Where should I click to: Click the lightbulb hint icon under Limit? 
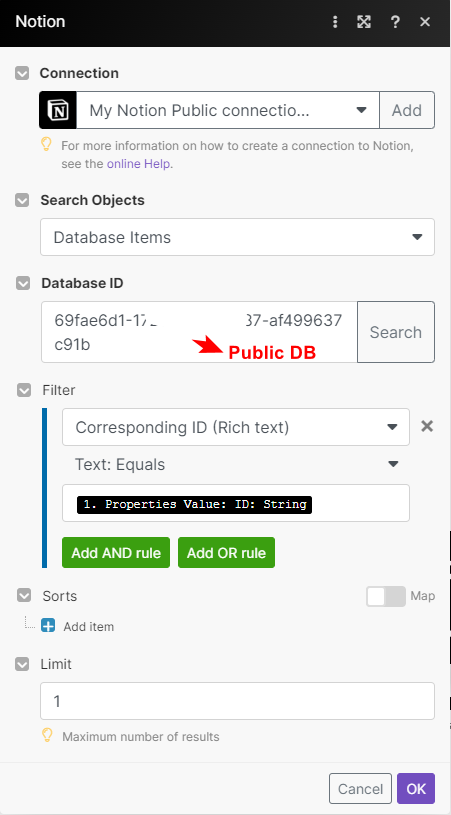47,735
